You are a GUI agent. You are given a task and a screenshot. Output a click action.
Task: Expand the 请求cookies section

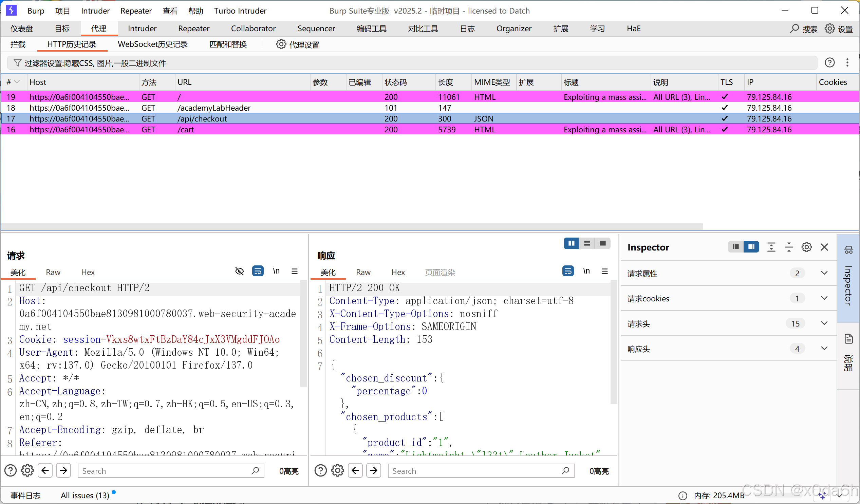tap(824, 299)
